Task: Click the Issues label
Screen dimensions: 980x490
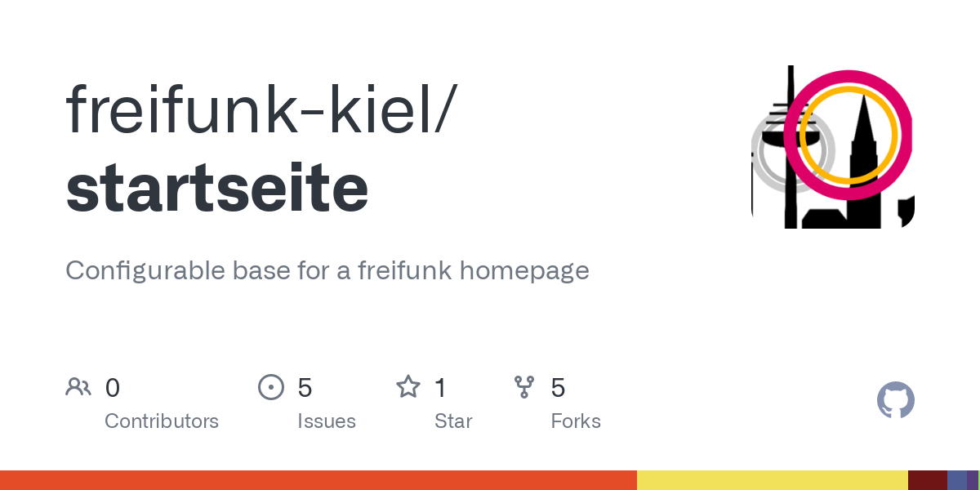Action: [327, 421]
